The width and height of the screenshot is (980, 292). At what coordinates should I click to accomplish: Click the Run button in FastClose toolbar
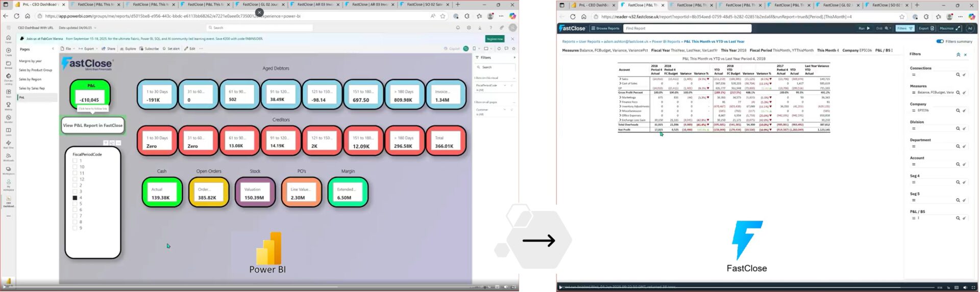(x=864, y=28)
